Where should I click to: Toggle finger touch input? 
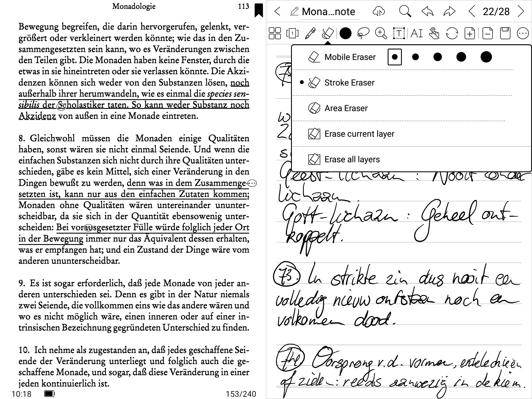click(x=434, y=33)
